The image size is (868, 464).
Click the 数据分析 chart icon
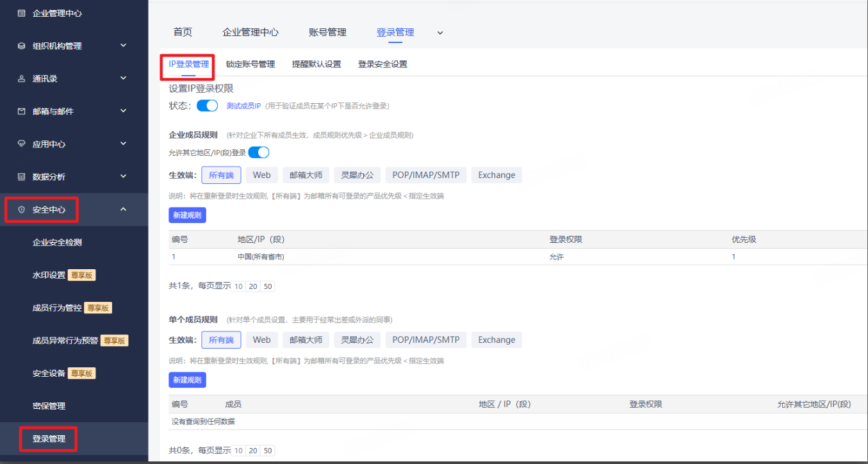point(21,177)
